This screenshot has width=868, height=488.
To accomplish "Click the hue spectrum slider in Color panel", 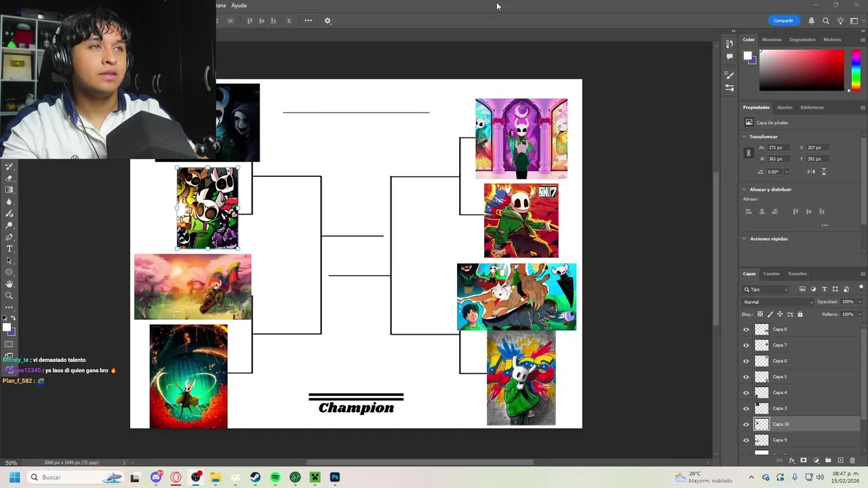I will (x=856, y=69).
